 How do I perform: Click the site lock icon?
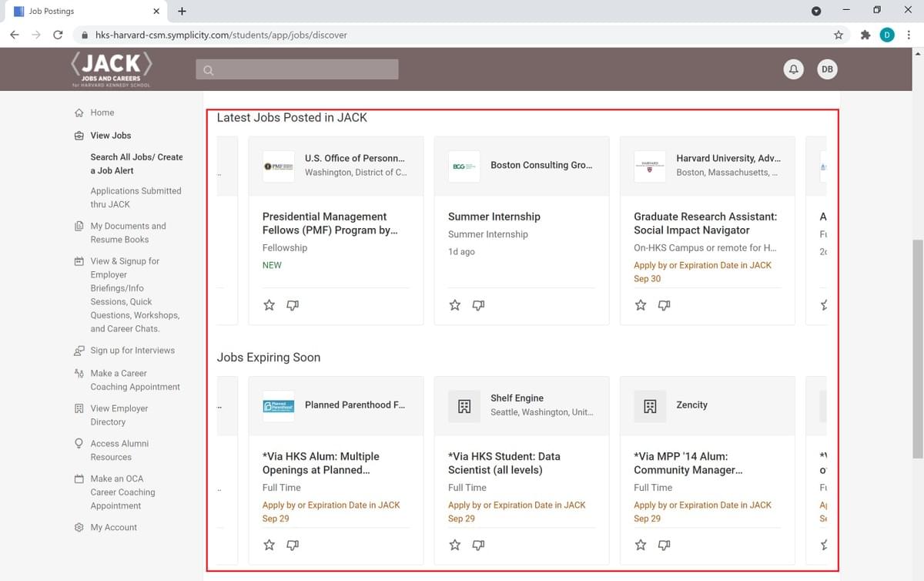(x=84, y=35)
